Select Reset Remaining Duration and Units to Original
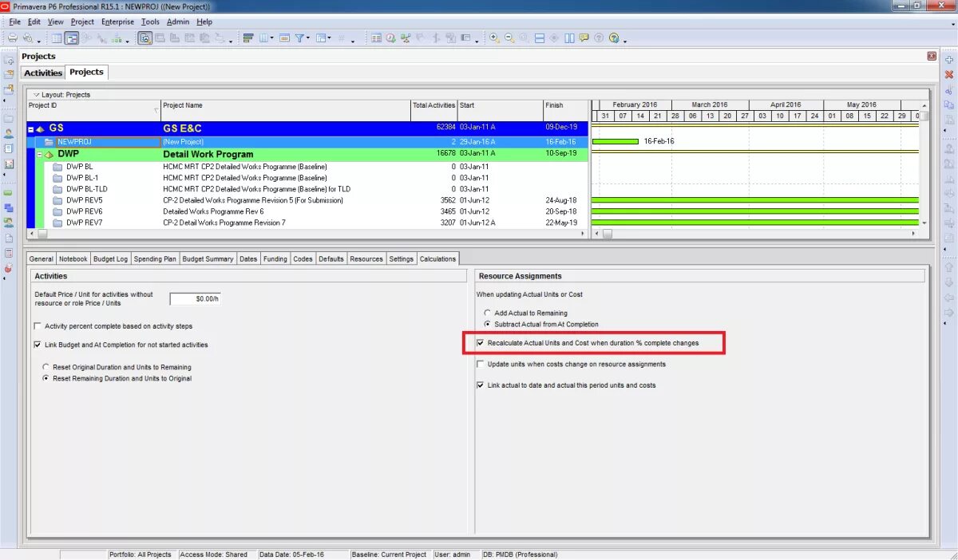The height and width of the screenshot is (560, 958). pyautogui.click(x=46, y=378)
